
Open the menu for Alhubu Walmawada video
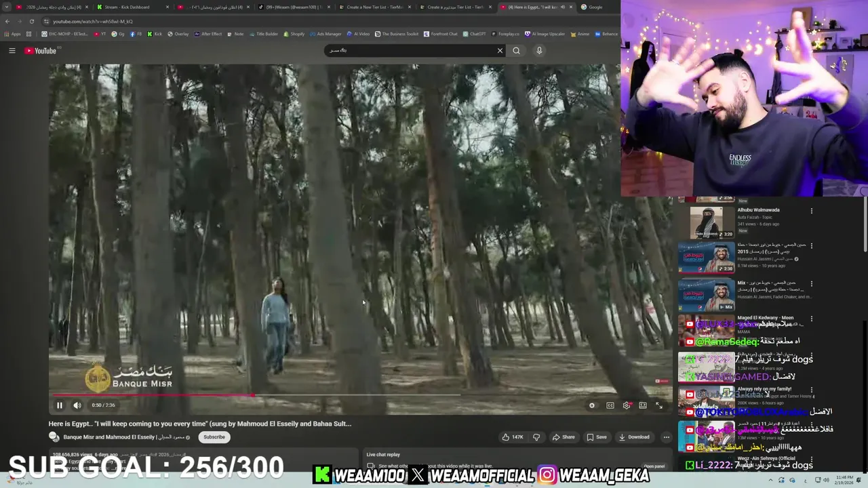tap(811, 211)
